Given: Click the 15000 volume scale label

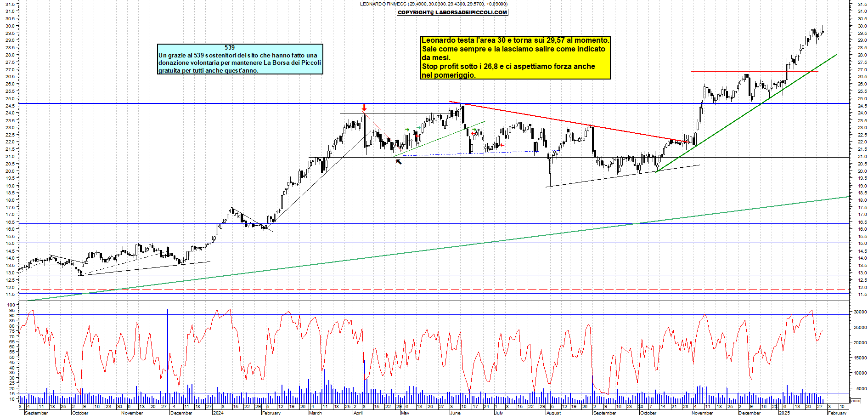Looking at the screenshot, I should (860, 358).
